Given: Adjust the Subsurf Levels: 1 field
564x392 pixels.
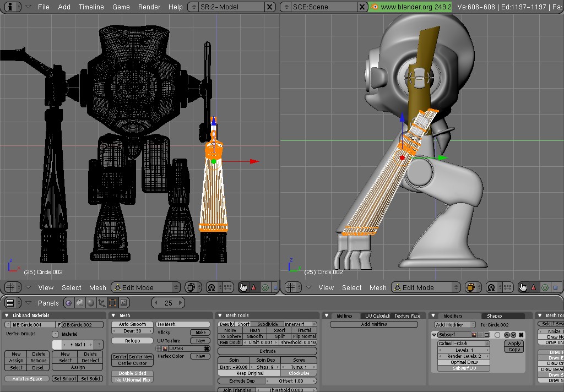Looking at the screenshot, I should (x=464, y=350).
